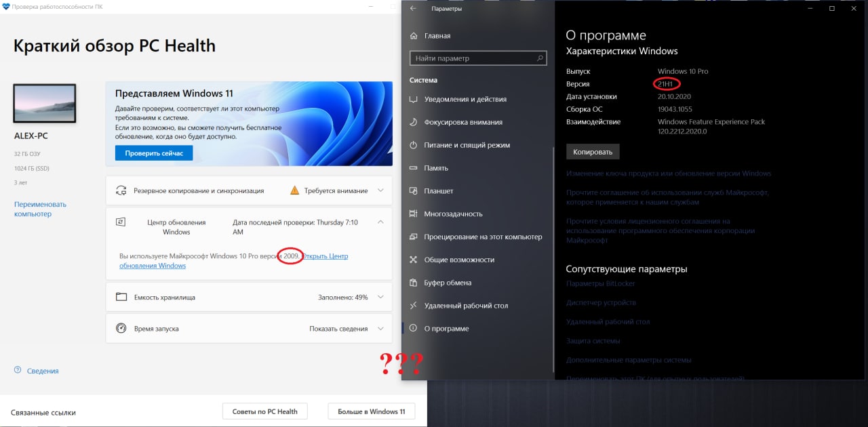Click the search magnifier icon in settings search box
The image size is (868, 427).
(540, 58)
